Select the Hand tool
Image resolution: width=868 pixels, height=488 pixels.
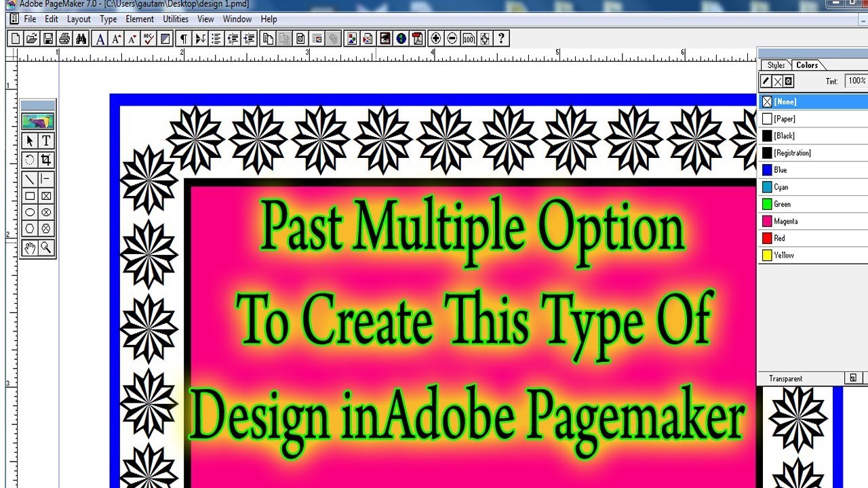click(30, 248)
